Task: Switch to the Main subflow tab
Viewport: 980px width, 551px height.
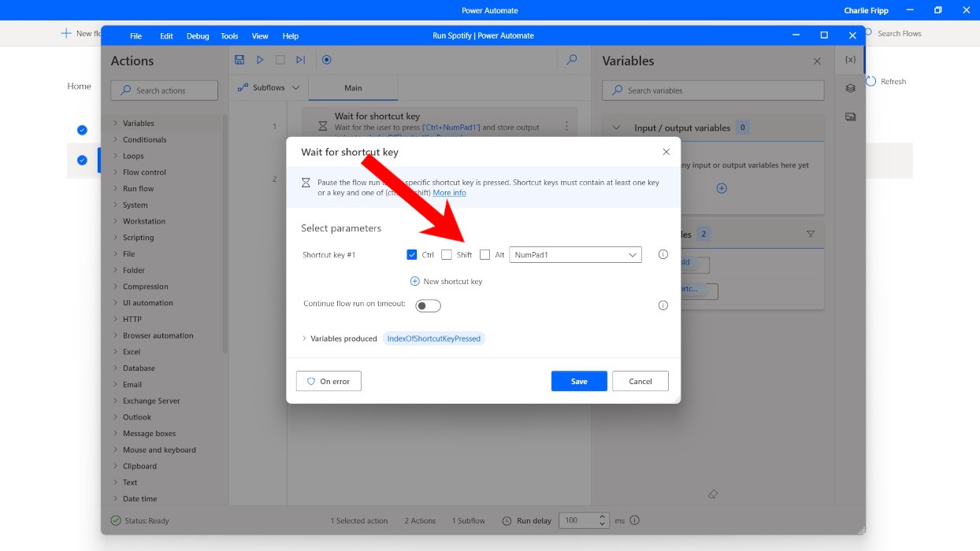Action: (x=352, y=88)
